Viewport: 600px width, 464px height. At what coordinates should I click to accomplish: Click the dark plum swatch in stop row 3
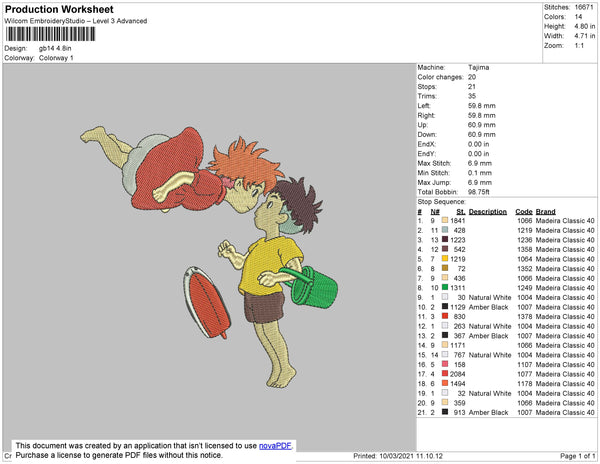tap(445, 239)
